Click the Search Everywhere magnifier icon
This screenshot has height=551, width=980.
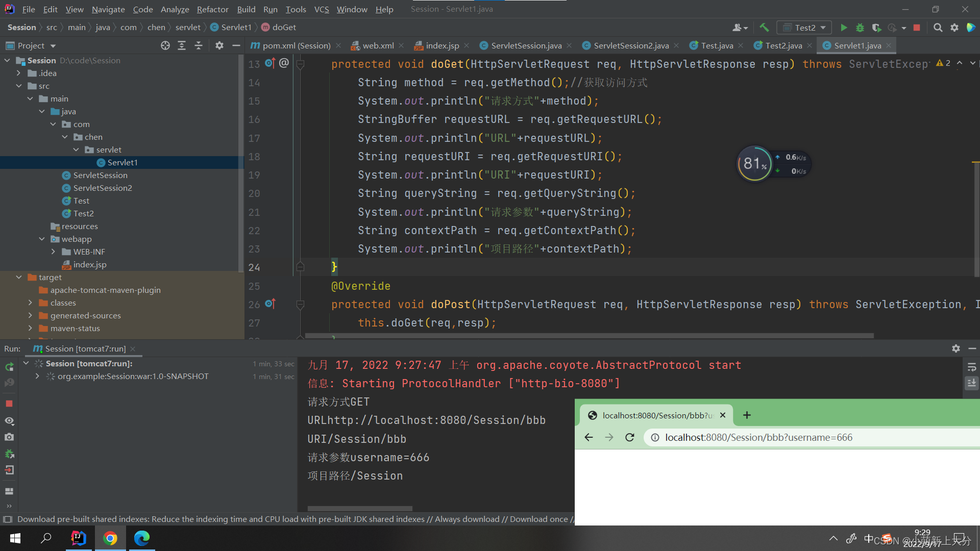(x=938, y=28)
